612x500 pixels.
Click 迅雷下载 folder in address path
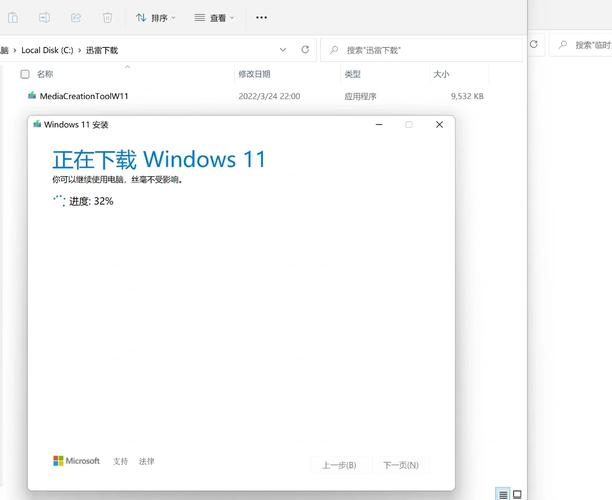coord(102,50)
